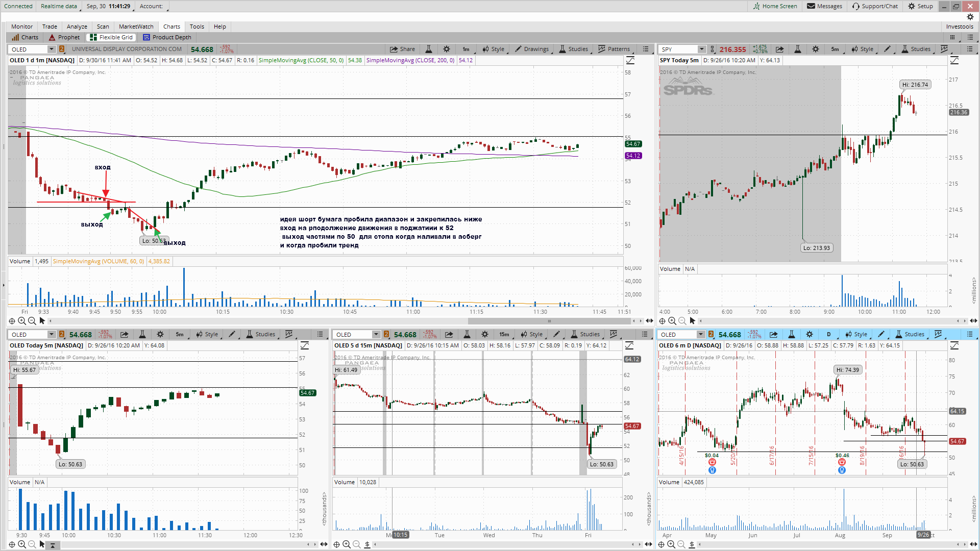This screenshot has height=551, width=980.
Task: Click the pencil drawing tool in the SPY chart toolbar
Action: 888,49
